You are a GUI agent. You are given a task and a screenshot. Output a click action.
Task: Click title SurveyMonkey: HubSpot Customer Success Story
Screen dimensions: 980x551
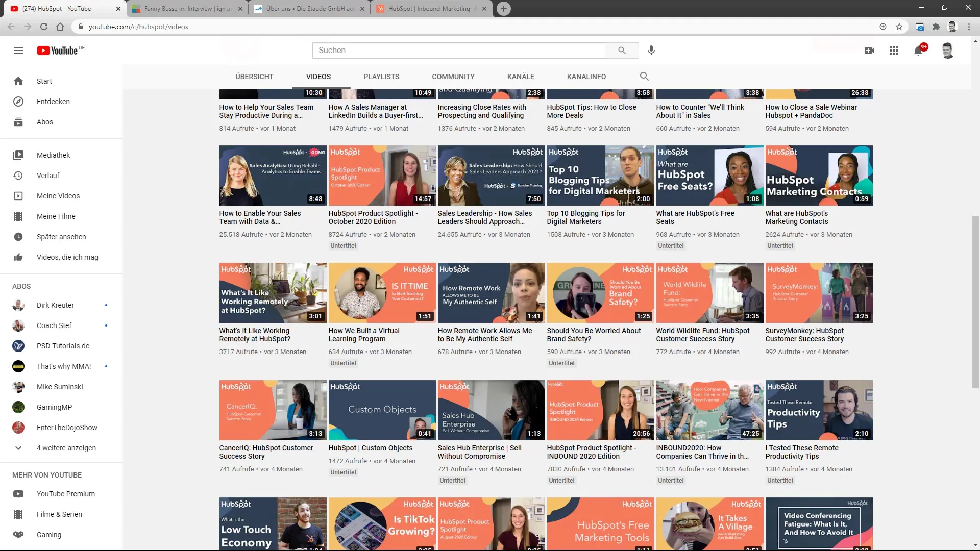coord(804,335)
